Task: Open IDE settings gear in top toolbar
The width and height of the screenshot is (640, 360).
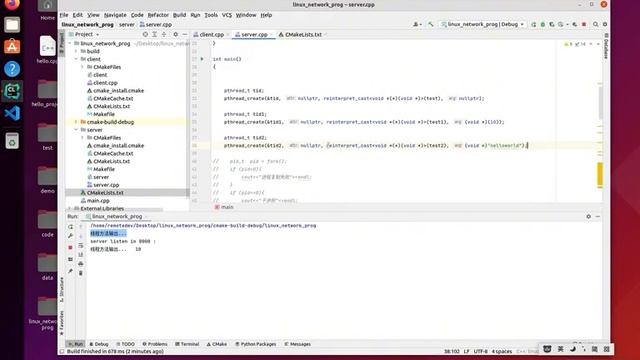Action: (x=605, y=24)
